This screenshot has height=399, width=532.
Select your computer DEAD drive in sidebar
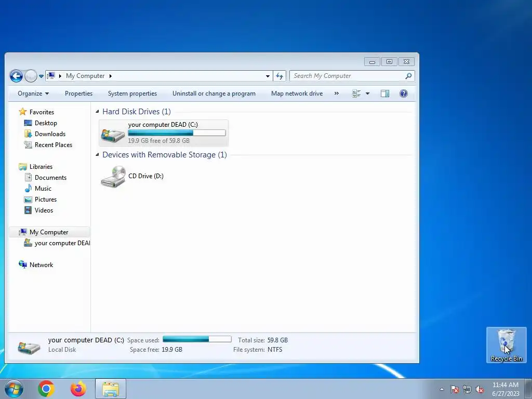tap(62, 243)
